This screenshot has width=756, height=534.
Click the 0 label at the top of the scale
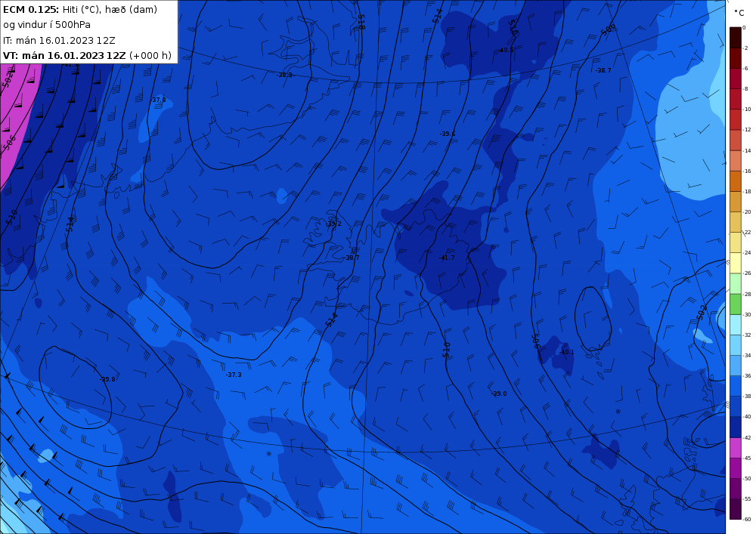pos(744,28)
